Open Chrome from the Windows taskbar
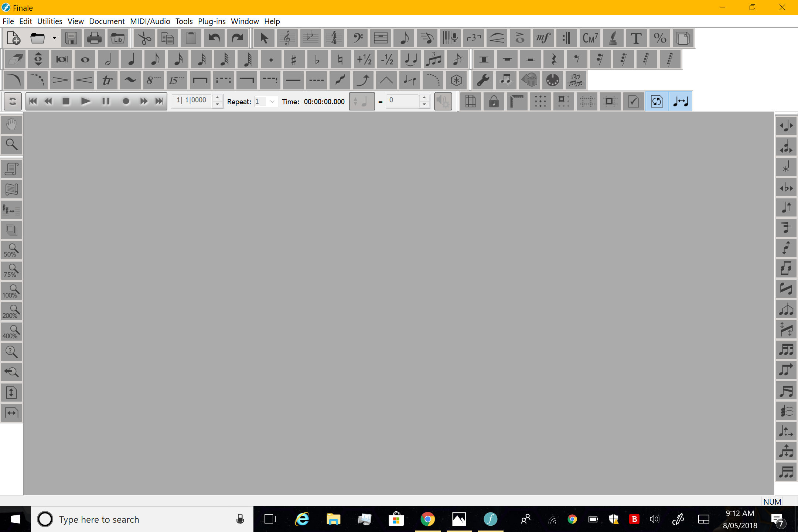Viewport: 798px width, 532px height. point(427,519)
